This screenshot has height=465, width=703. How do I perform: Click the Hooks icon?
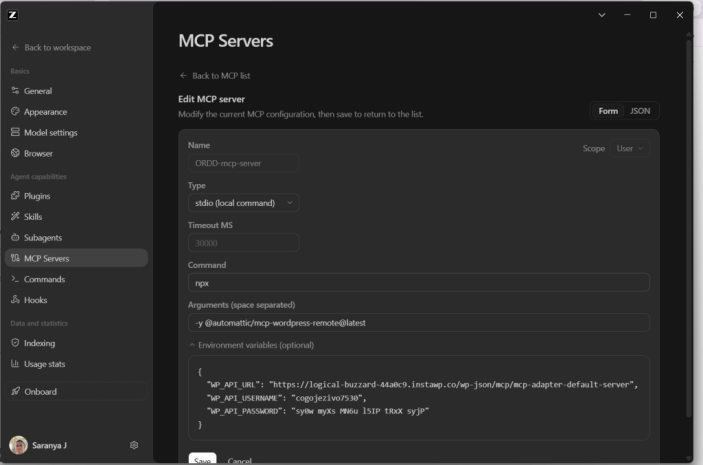15,300
